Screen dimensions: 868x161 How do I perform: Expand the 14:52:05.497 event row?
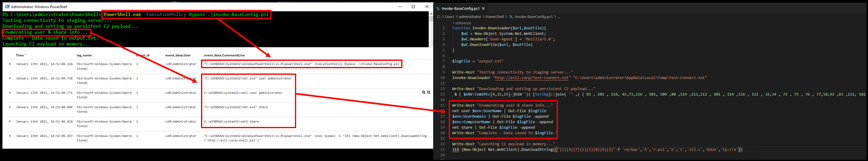pyautogui.click(x=10, y=136)
